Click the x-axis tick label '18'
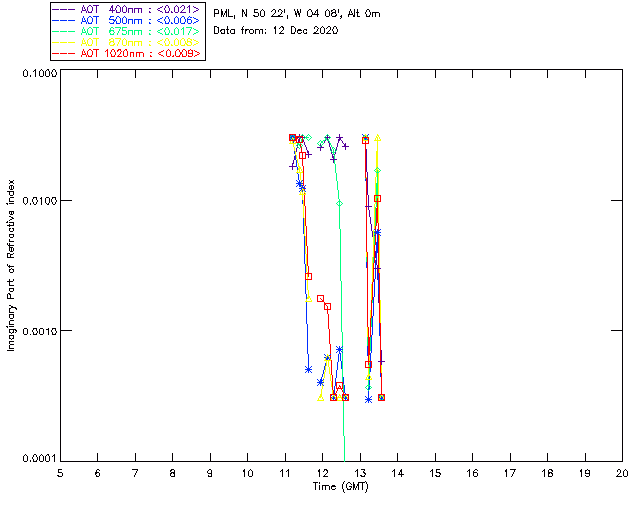 [547, 473]
